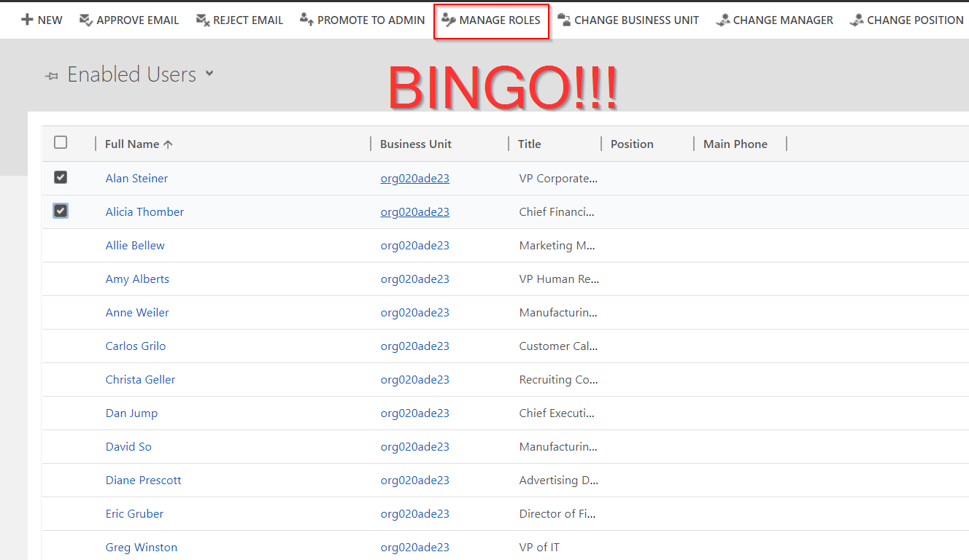Click the Reject Email envelope icon

(202, 20)
